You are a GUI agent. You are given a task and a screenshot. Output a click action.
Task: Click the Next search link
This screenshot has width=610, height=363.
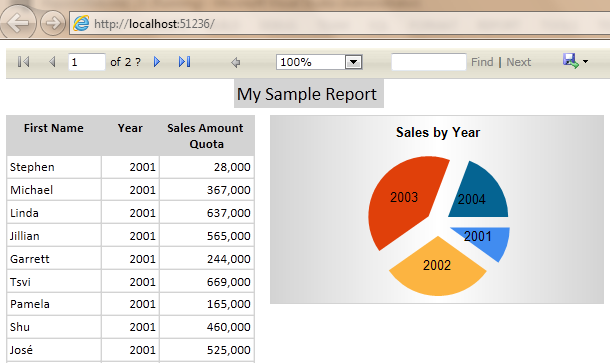click(x=519, y=62)
